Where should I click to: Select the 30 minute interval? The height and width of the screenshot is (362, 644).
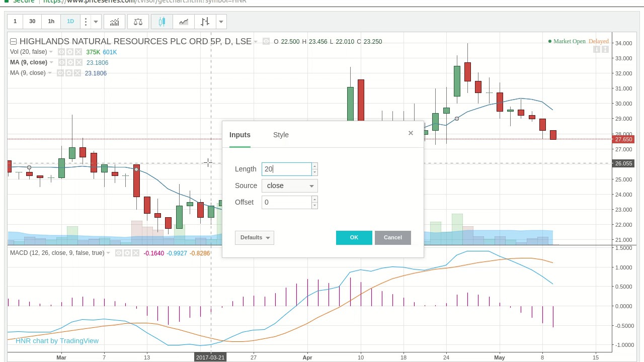click(x=32, y=22)
